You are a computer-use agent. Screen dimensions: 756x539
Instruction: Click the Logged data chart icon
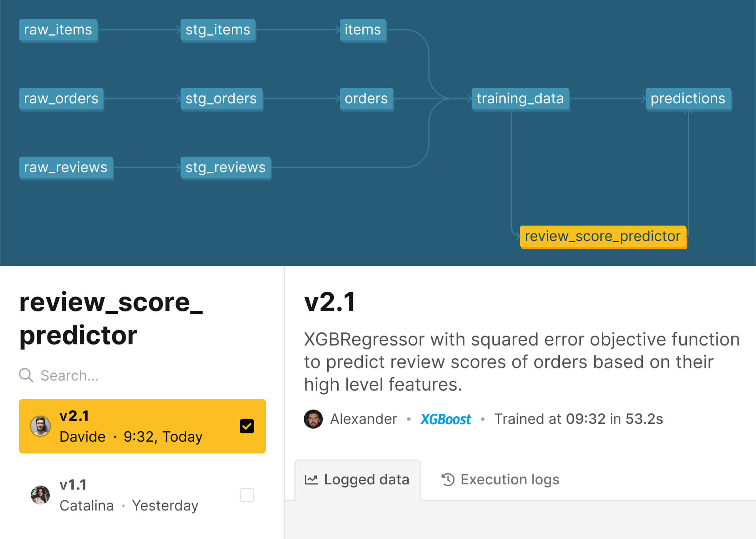pyautogui.click(x=311, y=480)
